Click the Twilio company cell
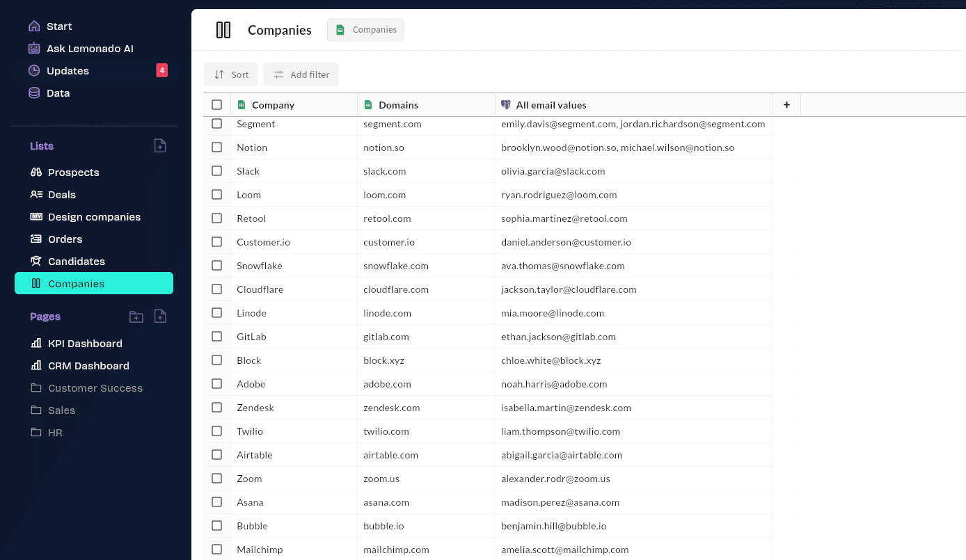The image size is (966, 560). point(294,431)
